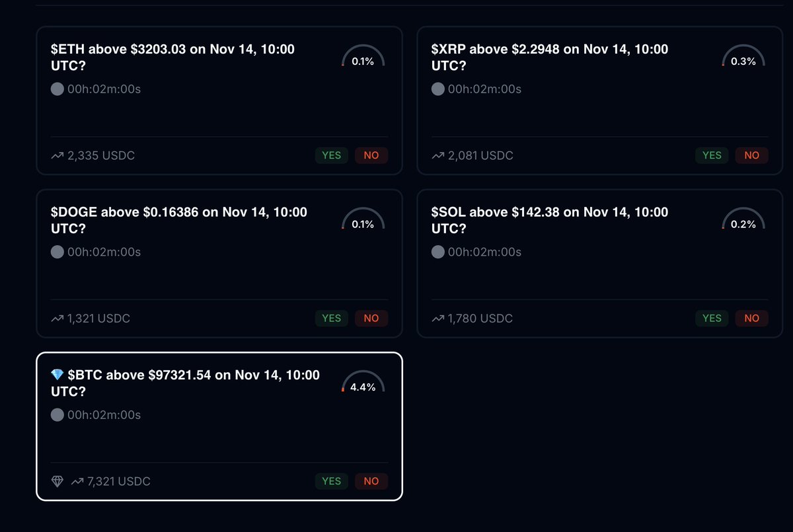Click the 00h:02m:00s countdown on $BTC card
Screen dimensions: 793x532
pos(104,414)
